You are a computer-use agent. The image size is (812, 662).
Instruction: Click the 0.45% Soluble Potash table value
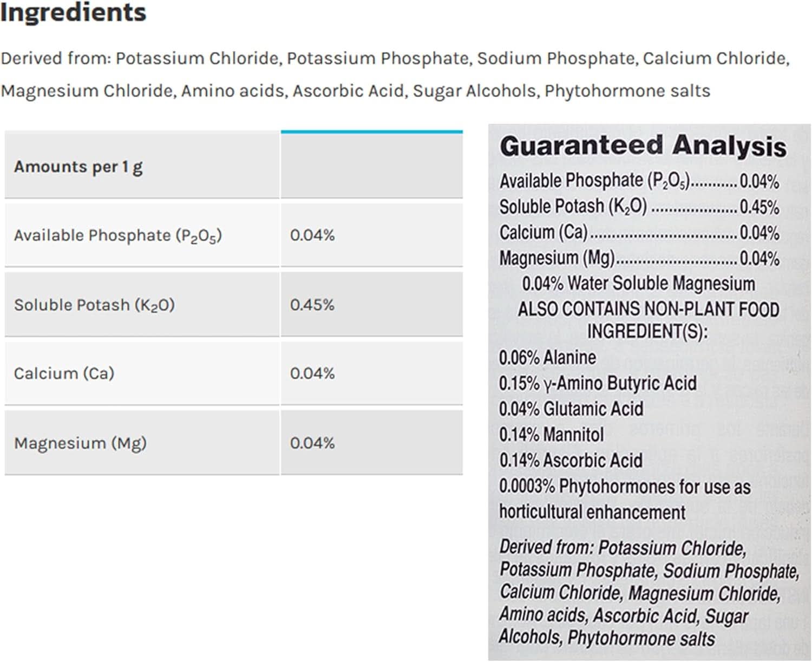click(312, 305)
